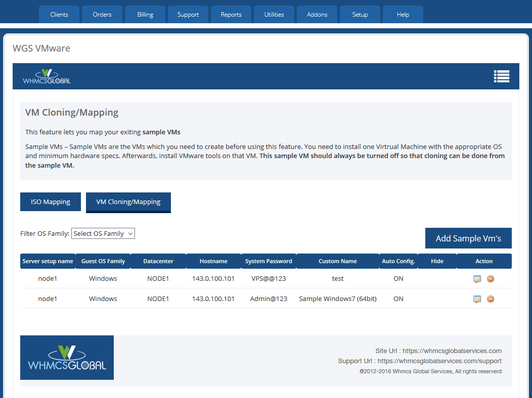Open the Setup menu

(x=360, y=14)
